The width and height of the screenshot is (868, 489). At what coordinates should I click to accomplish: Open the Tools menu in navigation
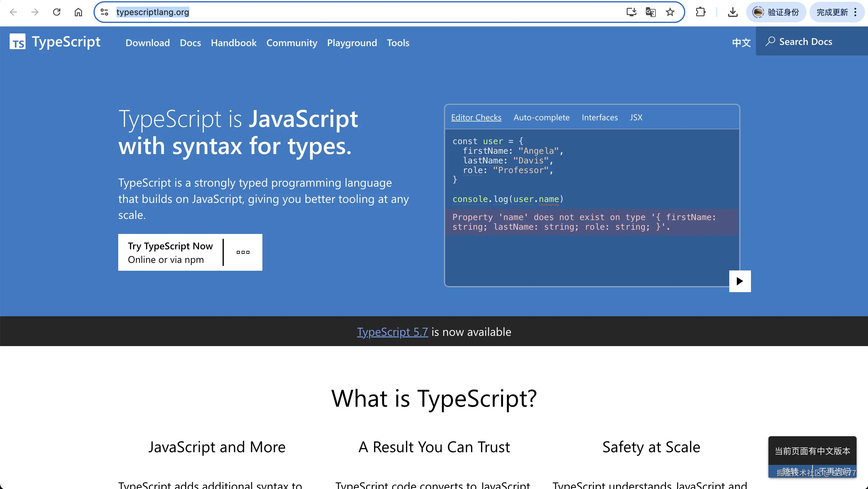(398, 43)
